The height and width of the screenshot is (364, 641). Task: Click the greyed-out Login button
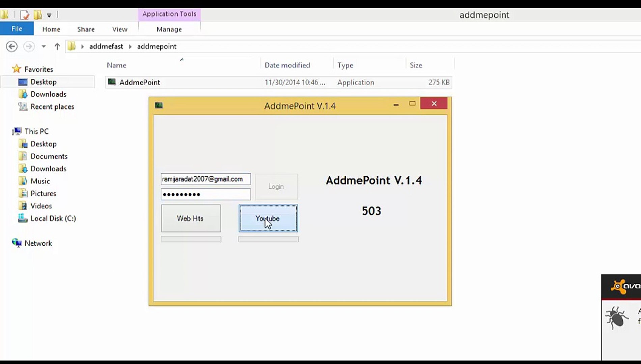tap(276, 186)
